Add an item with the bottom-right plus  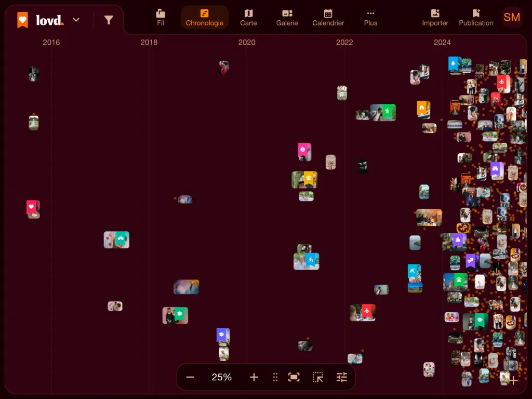coord(513,380)
